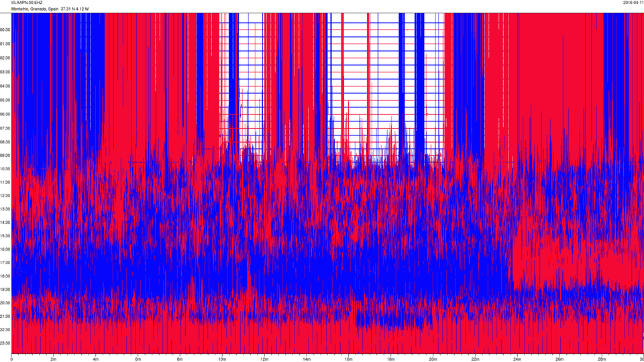Click the 8m minute axis label

180,359
